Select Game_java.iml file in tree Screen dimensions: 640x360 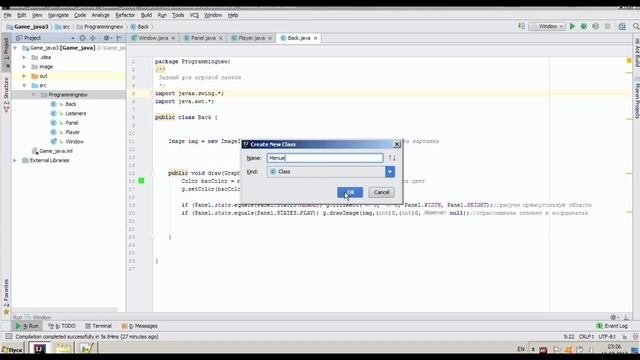(x=56, y=151)
